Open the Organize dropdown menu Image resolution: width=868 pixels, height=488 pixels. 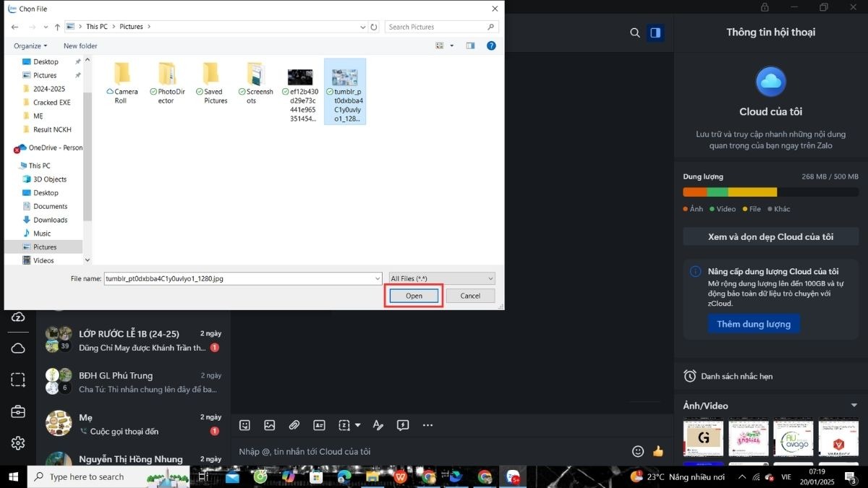(30, 46)
